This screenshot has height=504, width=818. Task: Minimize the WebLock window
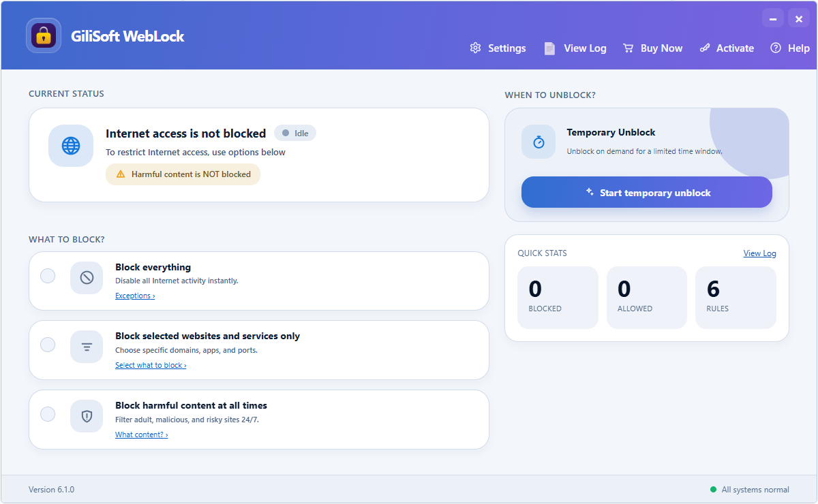773,18
